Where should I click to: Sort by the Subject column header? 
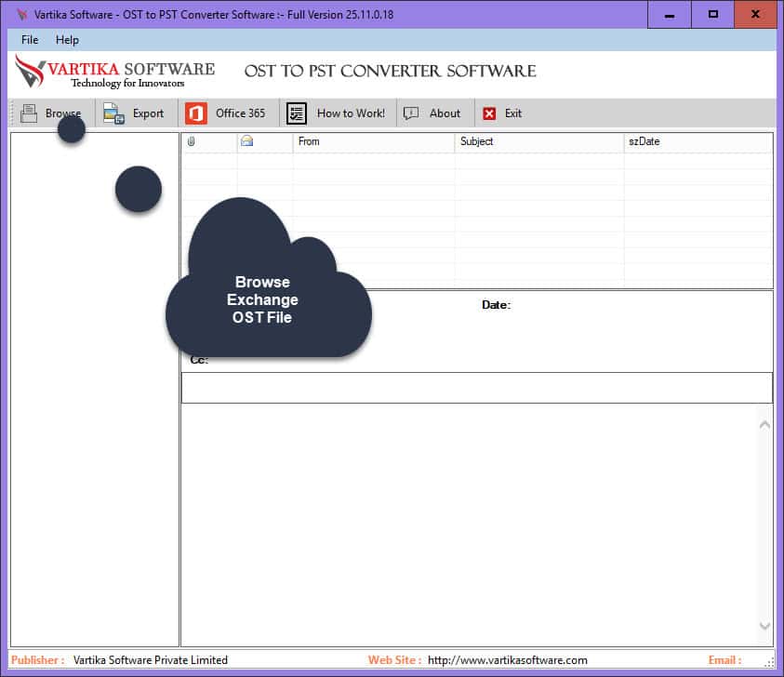click(539, 141)
